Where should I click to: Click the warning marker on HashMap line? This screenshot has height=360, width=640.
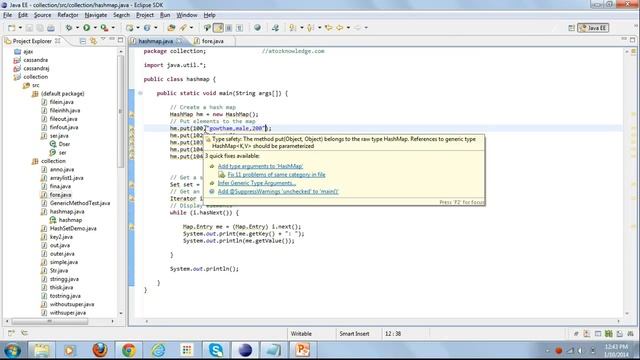point(131,115)
